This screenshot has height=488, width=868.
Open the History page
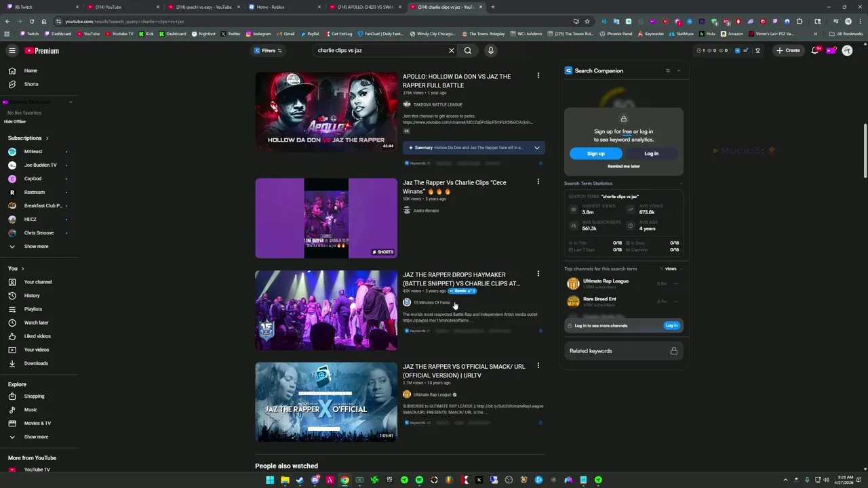pyautogui.click(x=38, y=296)
